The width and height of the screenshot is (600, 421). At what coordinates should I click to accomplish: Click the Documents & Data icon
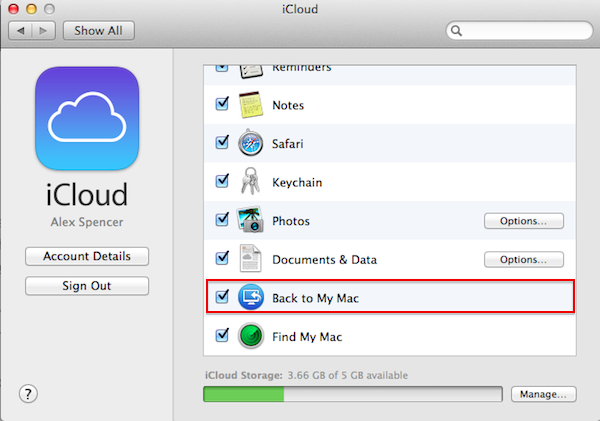pyautogui.click(x=250, y=258)
